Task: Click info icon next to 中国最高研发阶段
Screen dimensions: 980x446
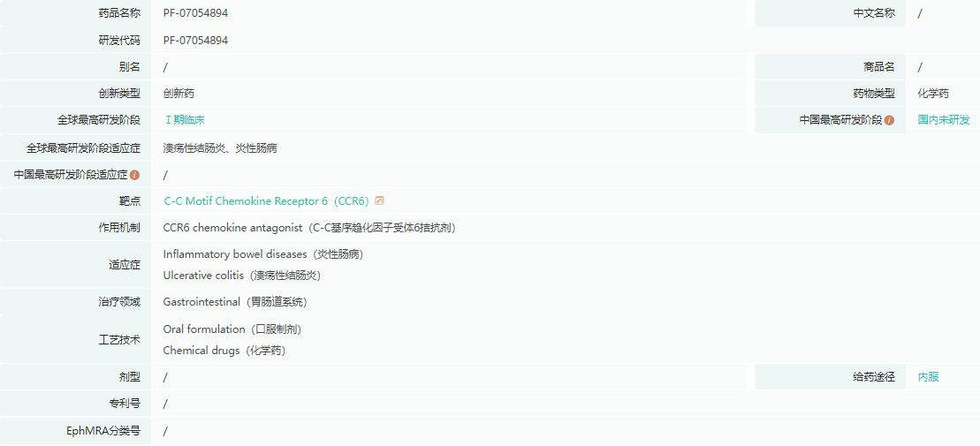Action: pyautogui.click(x=889, y=121)
